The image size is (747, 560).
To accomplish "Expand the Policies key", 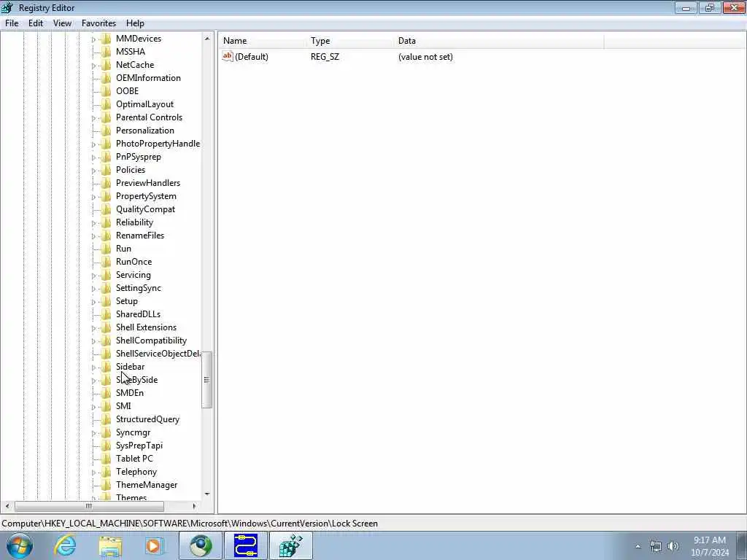I will click(93, 171).
